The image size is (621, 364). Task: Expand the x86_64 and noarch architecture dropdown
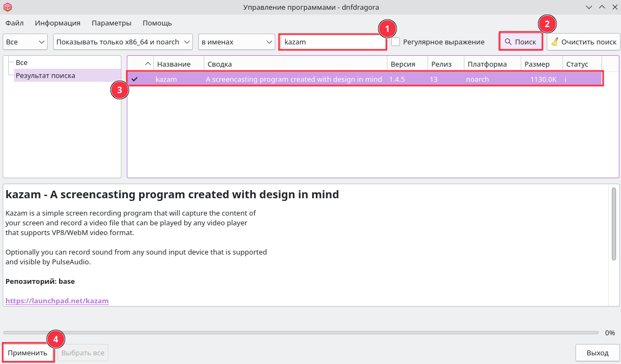click(x=123, y=42)
